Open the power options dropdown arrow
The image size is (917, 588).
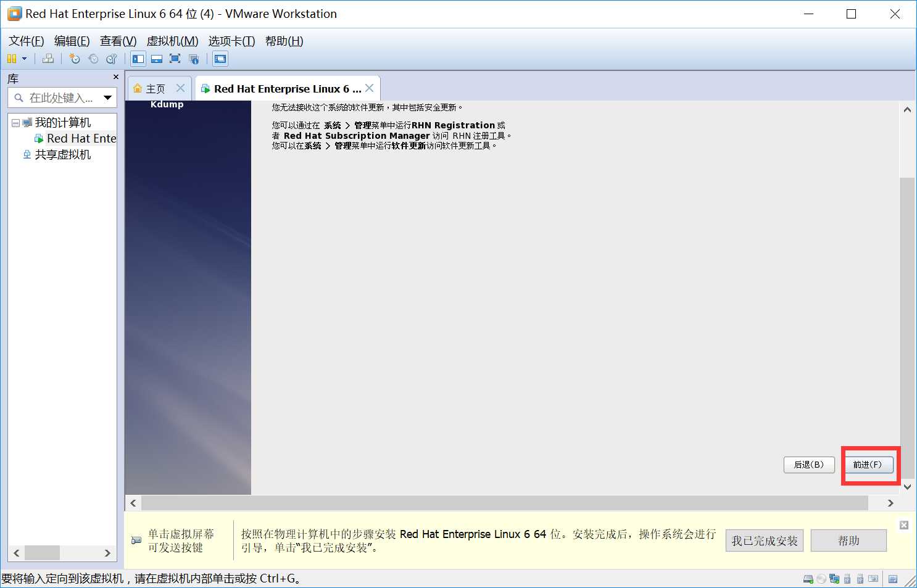[25, 59]
